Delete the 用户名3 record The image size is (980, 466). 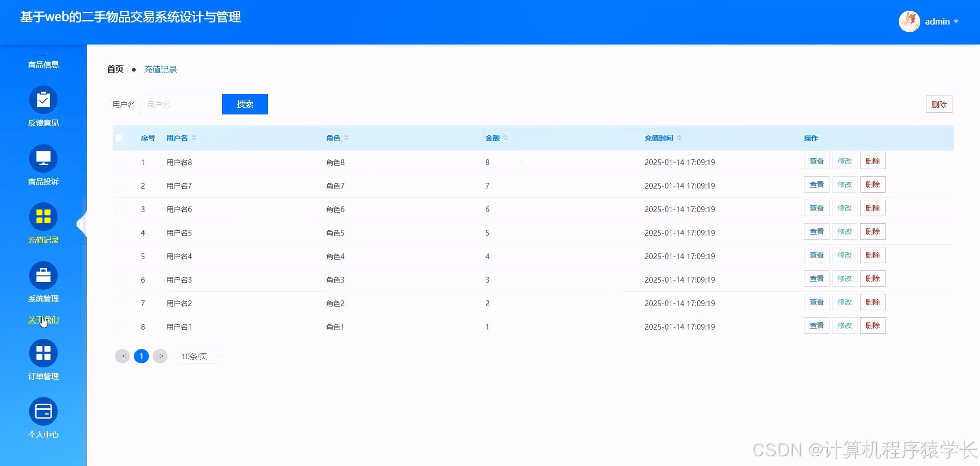pyautogui.click(x=872, y=278)
